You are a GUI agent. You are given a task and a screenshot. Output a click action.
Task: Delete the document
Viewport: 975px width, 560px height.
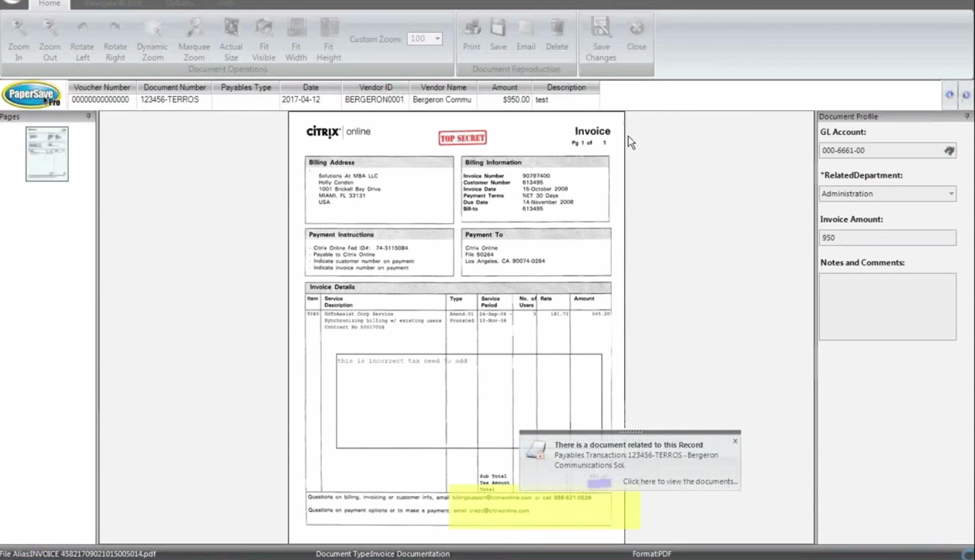[x=557, y=34]
